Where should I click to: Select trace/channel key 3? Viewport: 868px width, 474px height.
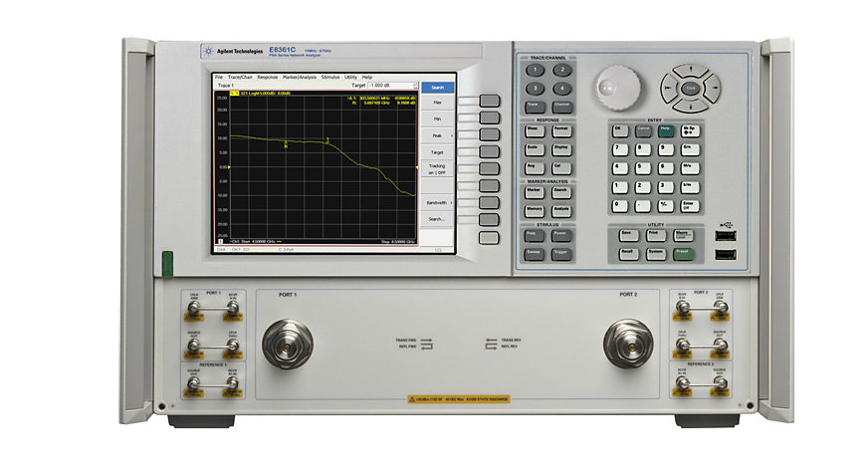coord(535,88)
